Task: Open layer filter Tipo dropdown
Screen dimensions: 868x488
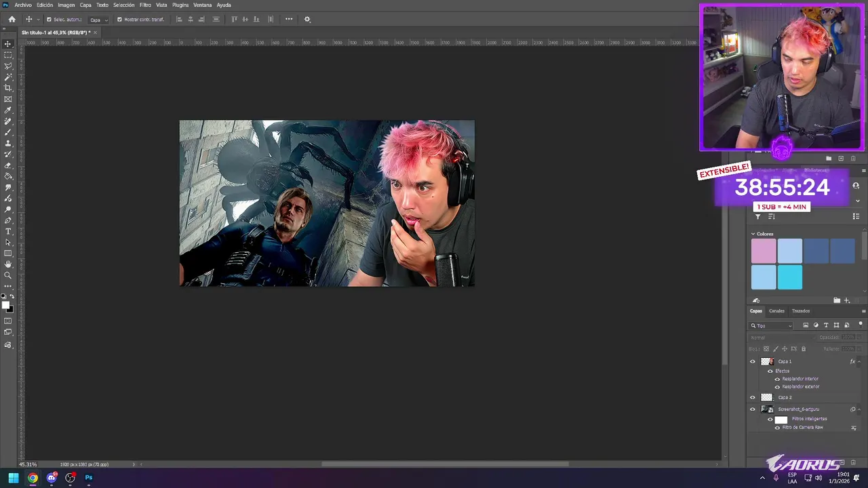Action: (772, 325)
